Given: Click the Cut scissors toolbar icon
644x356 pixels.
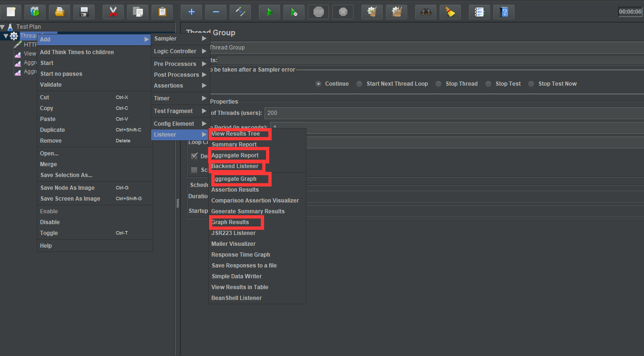Looking at the screenshot, I should tap(113, 12).
